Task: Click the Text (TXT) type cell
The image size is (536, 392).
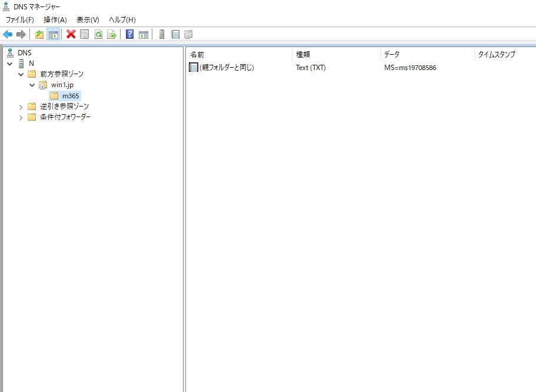Action: (x=311, y=68)
